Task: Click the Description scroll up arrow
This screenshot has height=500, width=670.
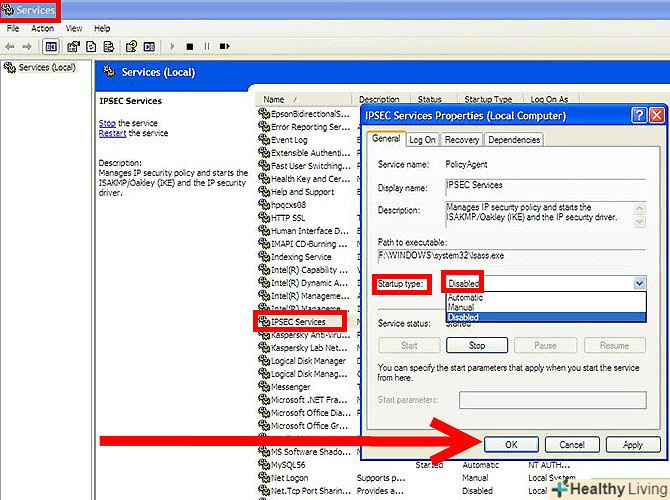Action: click(639, 209)
